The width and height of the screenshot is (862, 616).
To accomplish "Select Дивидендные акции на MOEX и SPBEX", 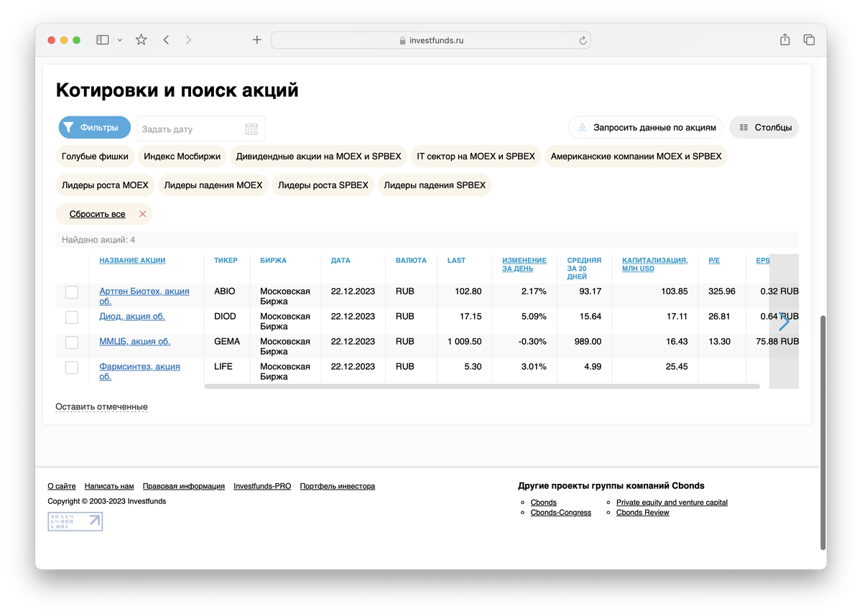I will coord(319,156).
